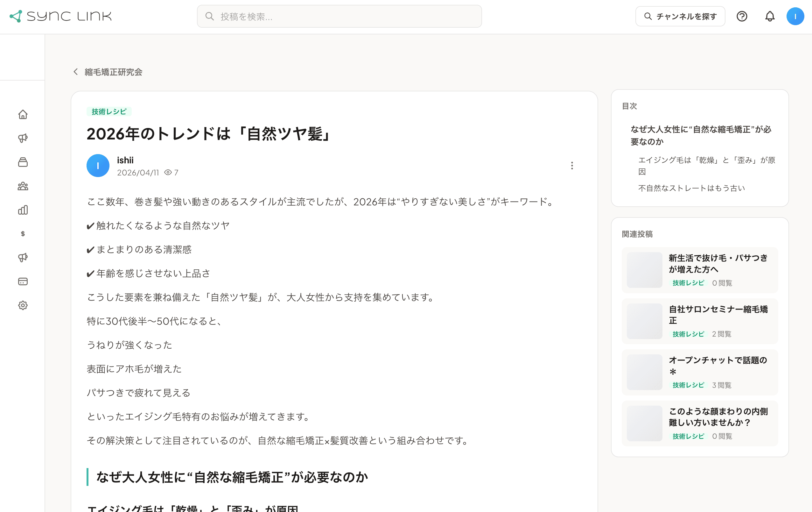Open the card/payment icon in the sidebar
Image resolution: width=812 pixels, height=512 pixels.
pyautogui.click(x=23, y=281)
